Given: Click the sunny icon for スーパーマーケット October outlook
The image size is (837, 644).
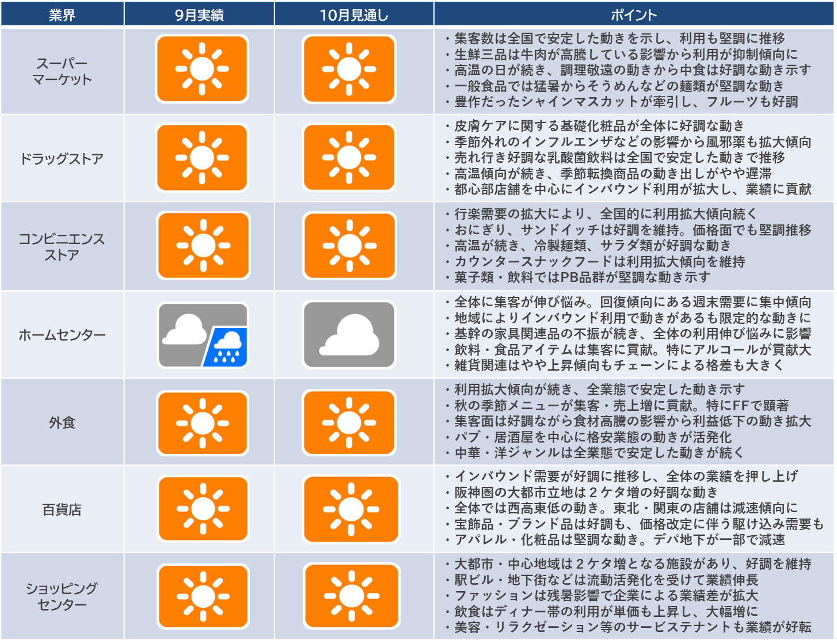Looking at the screenshot, I should [349, 70].
